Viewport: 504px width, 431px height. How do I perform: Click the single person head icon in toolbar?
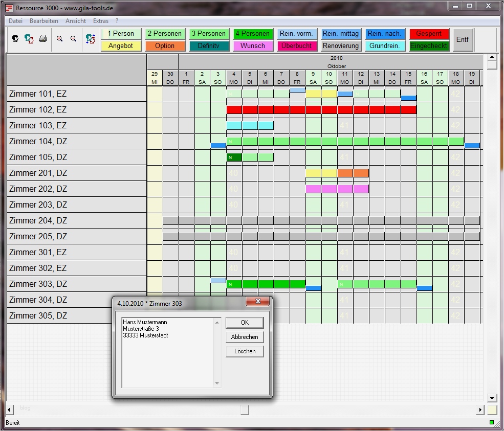click(15, 39)
